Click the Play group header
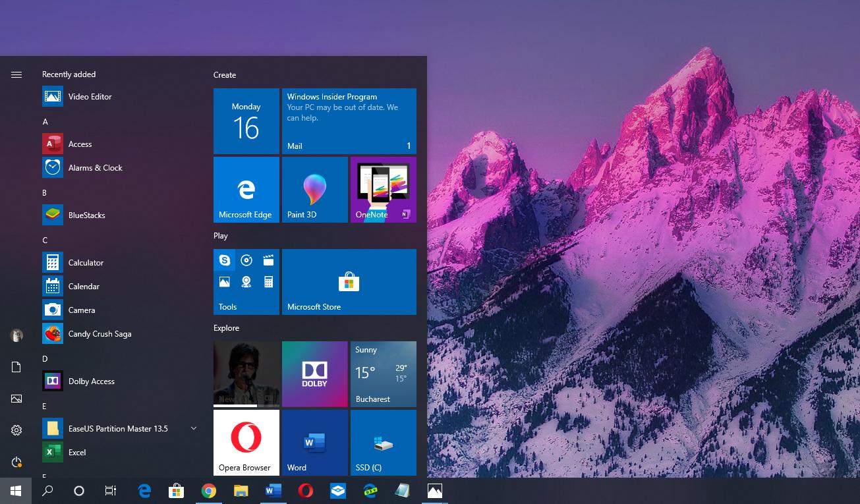This screenshot has height=504, width=860. [221, 236]
